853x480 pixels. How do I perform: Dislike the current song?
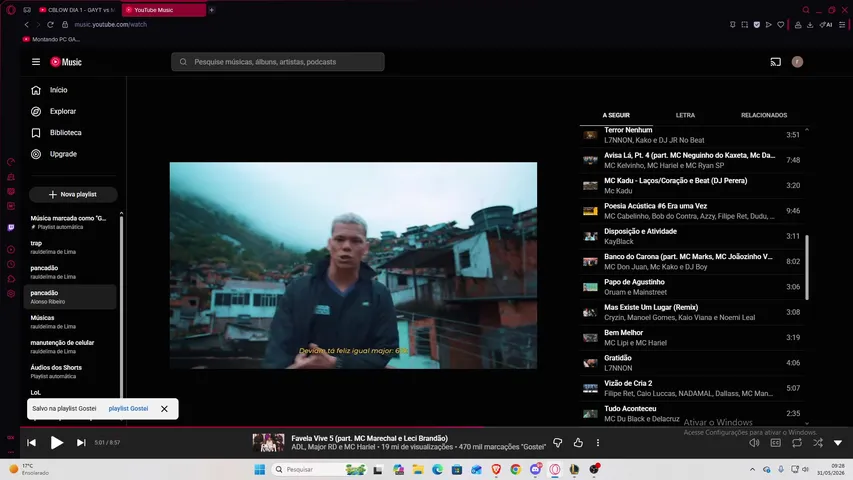click(558, 442)
